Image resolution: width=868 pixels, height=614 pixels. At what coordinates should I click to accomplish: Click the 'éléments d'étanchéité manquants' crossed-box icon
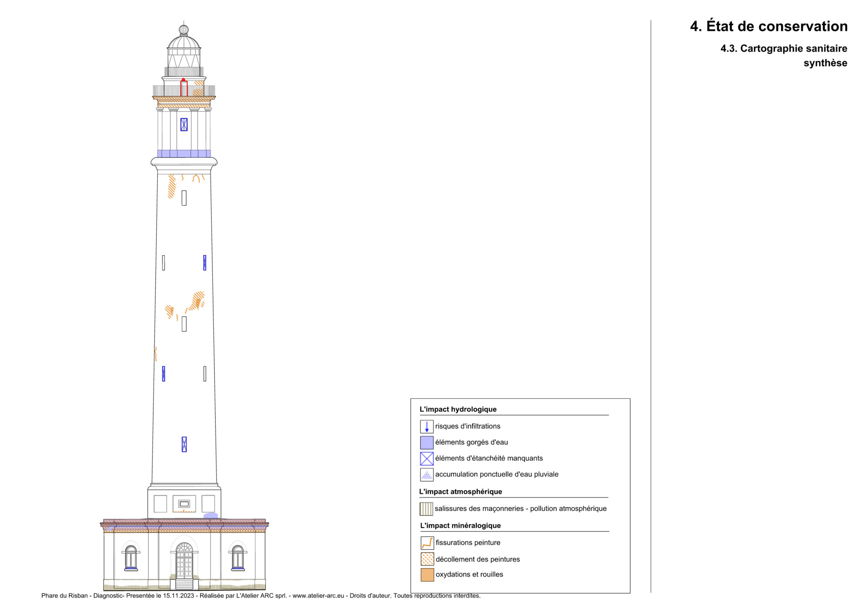[x=427, y=458]
